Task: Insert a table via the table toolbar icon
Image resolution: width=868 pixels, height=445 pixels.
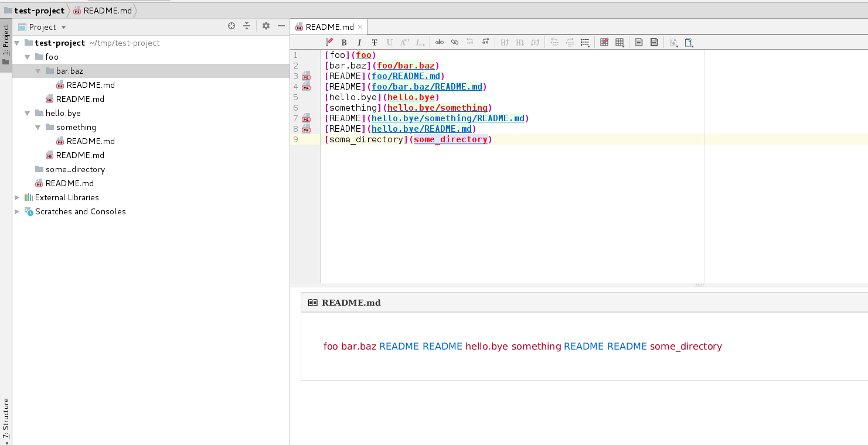Action: coord(604,42)
